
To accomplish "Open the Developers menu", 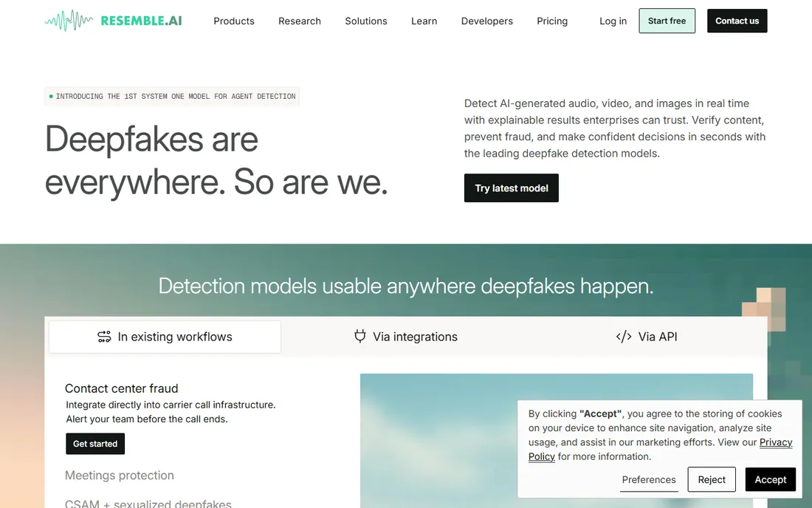I will (486, 21).
